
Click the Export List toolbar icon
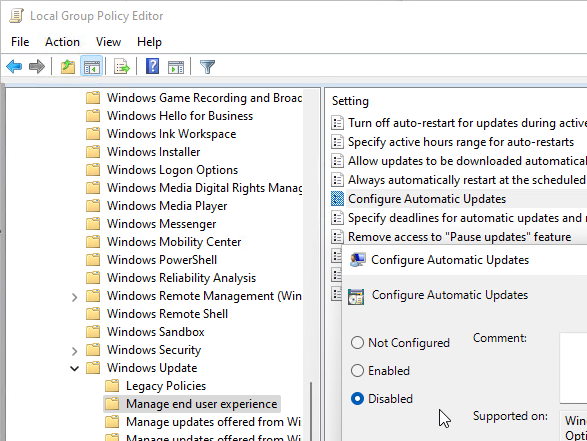(122, 67)
